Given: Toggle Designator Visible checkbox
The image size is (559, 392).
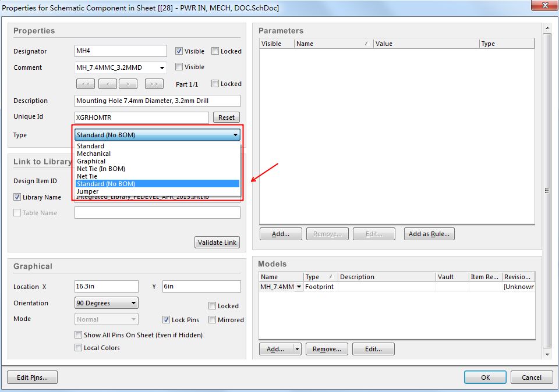Looking at the screenshot, I should (x=179, y=51).
